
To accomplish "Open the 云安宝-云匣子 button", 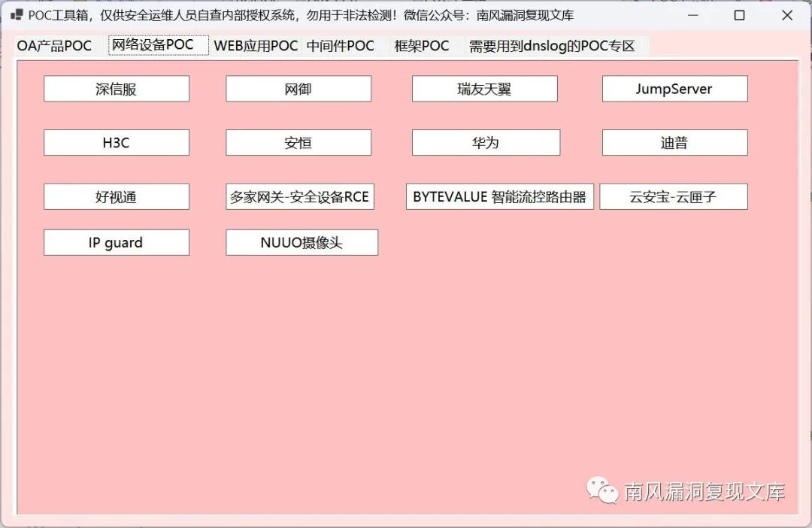I will click(x=674, y=196).
